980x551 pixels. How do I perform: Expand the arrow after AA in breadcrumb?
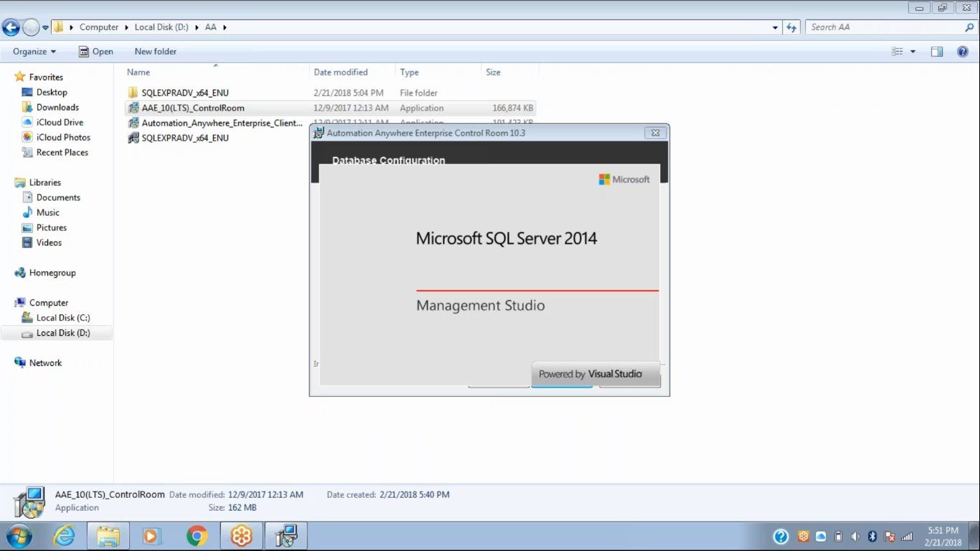(225, 27)
